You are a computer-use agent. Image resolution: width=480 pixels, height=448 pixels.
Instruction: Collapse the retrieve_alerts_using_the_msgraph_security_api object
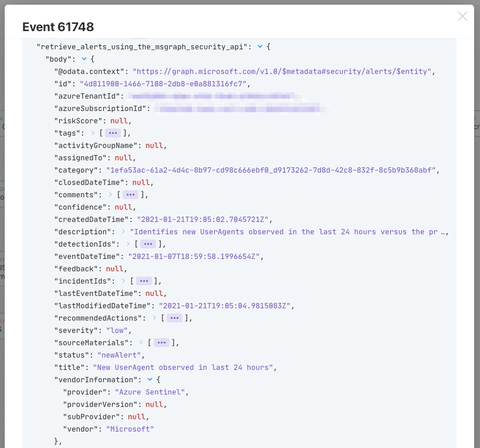pyautogui.click(x=261, y=46)
